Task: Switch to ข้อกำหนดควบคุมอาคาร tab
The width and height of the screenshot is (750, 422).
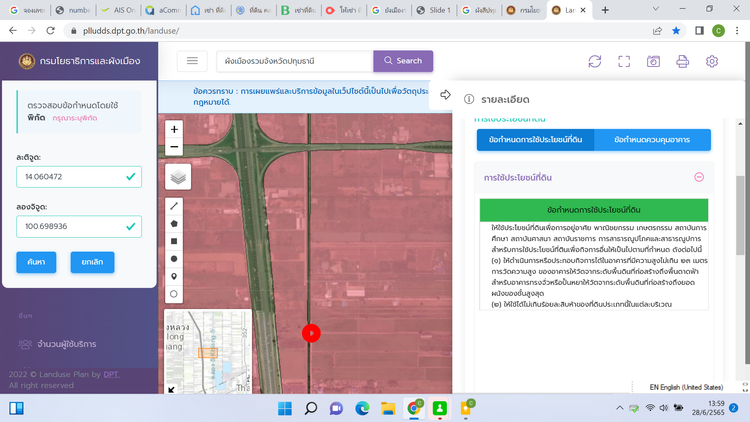Action: click(651, 140)
